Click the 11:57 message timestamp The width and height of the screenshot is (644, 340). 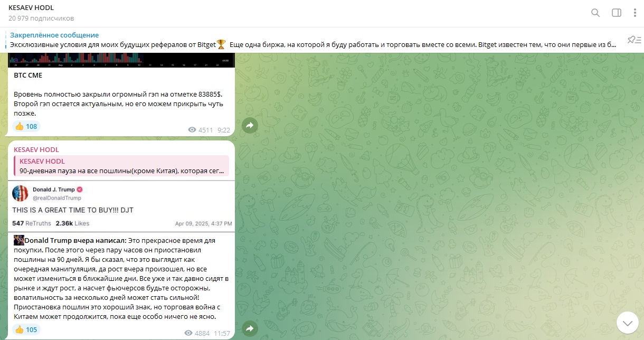(223, 333)
